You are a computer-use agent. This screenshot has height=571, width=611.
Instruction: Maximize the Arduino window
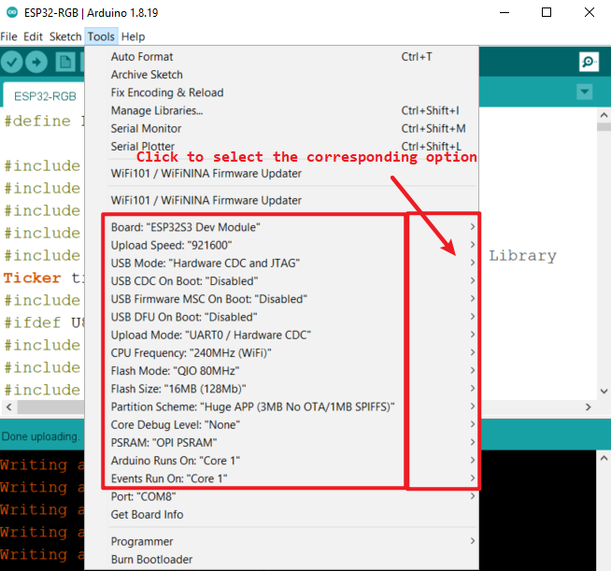(x=546, y=12)
